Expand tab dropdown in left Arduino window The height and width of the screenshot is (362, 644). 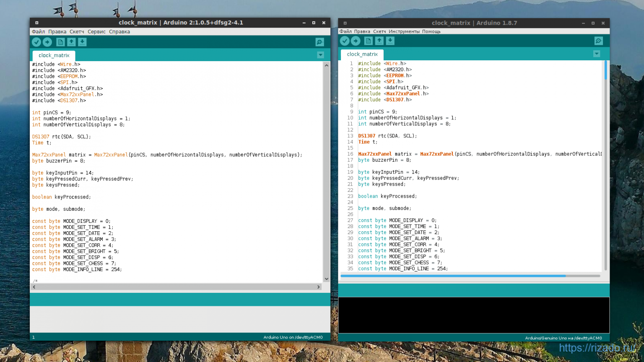point(320,55)
